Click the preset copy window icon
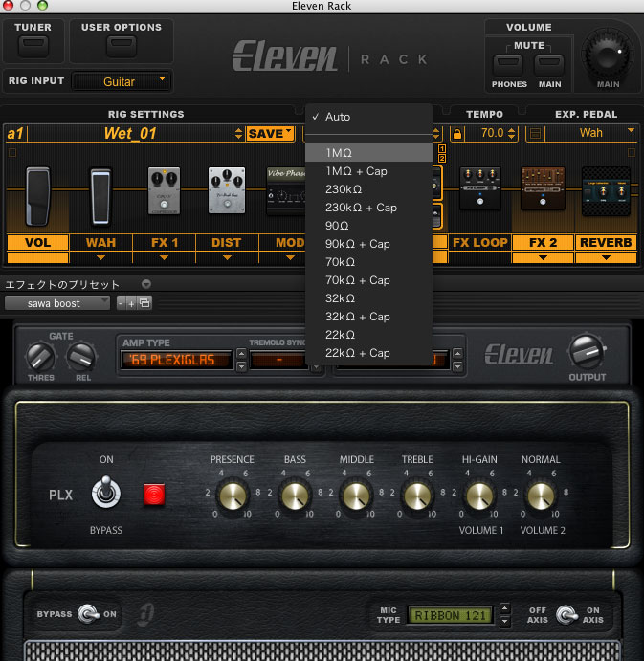 pyautogui.click(x=144, y=302)
